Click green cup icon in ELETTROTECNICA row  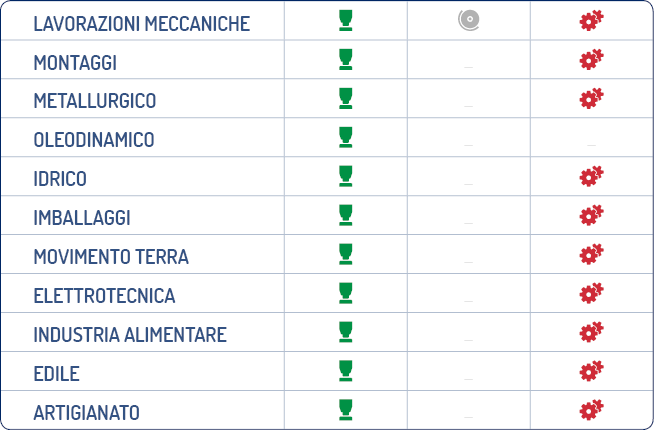[x=346, y=293]
